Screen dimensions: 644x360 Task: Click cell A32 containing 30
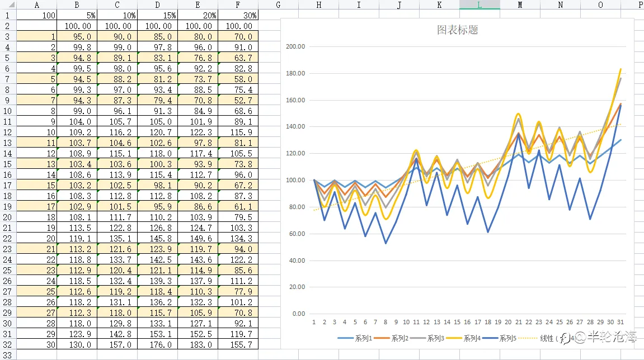(36, 345)
